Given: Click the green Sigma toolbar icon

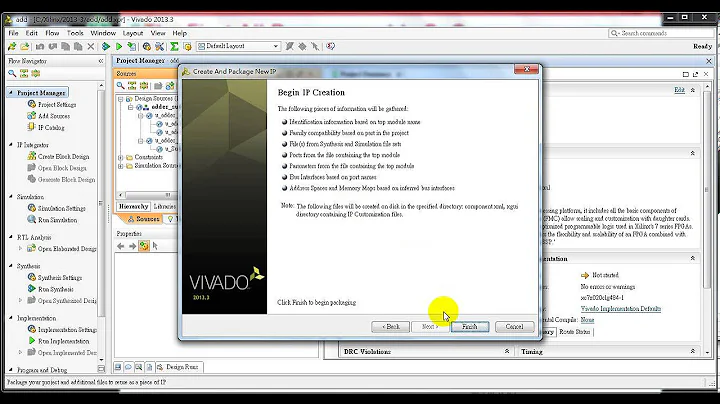Looking at the screenshot, I should (x=174, y=46).
